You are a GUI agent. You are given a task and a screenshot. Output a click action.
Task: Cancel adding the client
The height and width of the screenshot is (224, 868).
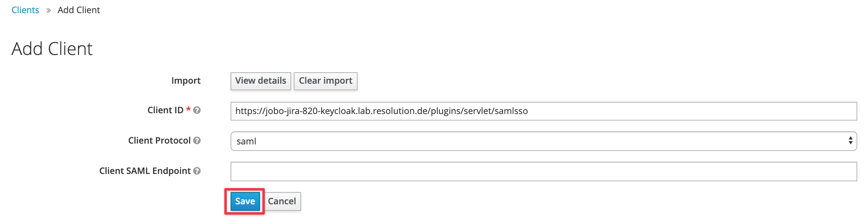[282, 201]
